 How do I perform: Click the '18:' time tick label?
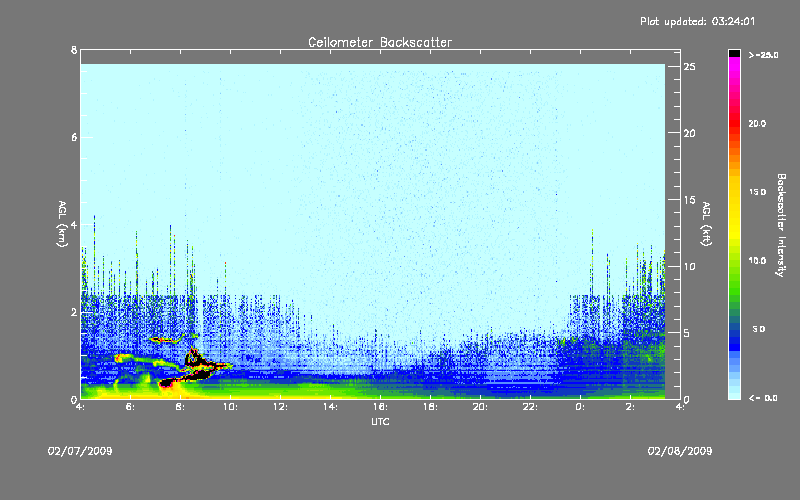tap(431, 407)
